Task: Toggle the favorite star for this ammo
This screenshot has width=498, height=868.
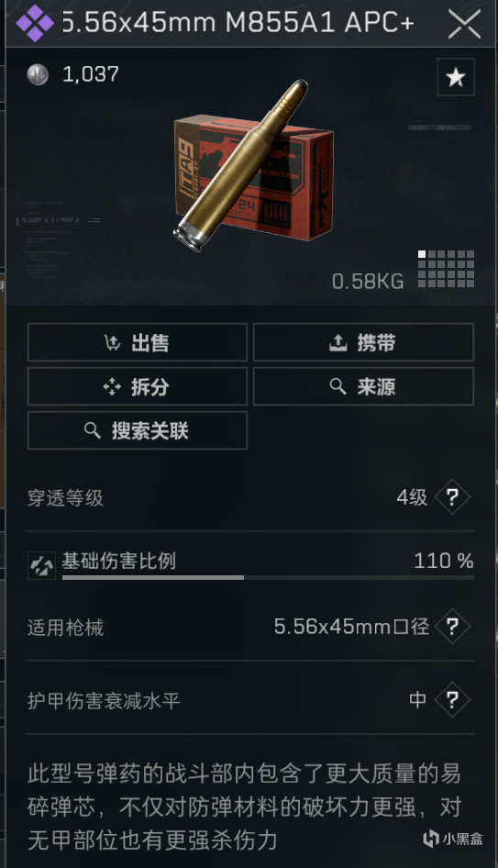Action: pyautogui.click(x=456, y=77)
